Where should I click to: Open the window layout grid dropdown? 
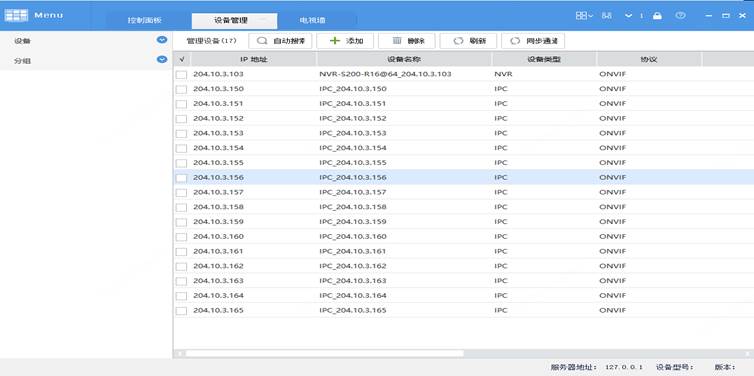click(x=584, y=15)
